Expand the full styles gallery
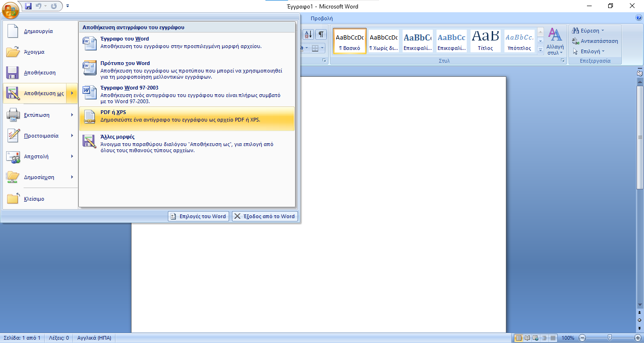The image size is (644, 343). [540, 49]
